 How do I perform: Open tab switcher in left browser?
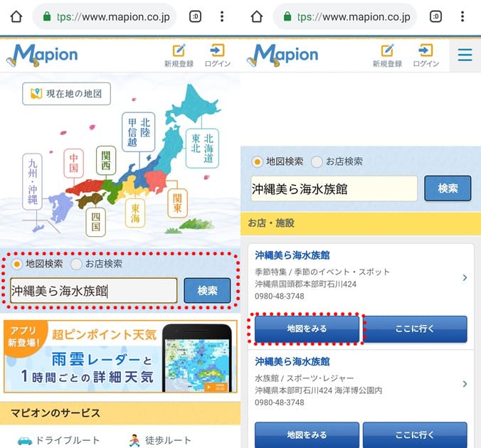pos(195,16)
